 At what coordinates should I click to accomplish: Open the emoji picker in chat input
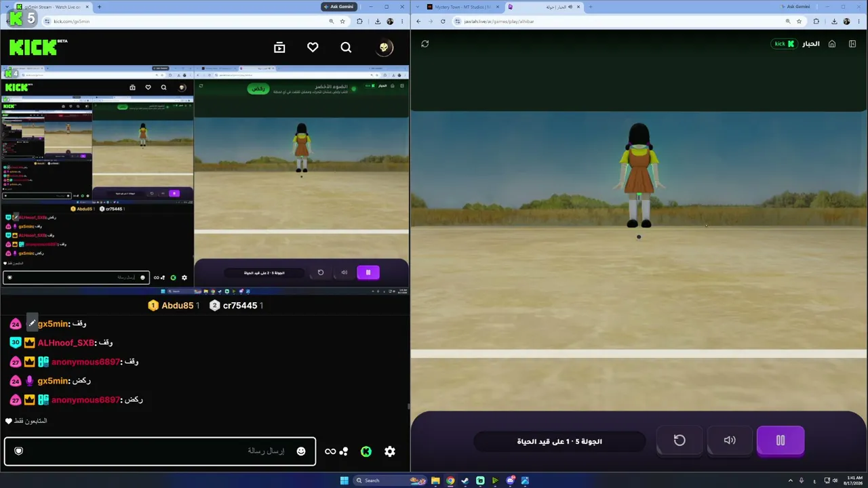pos(301,451)
